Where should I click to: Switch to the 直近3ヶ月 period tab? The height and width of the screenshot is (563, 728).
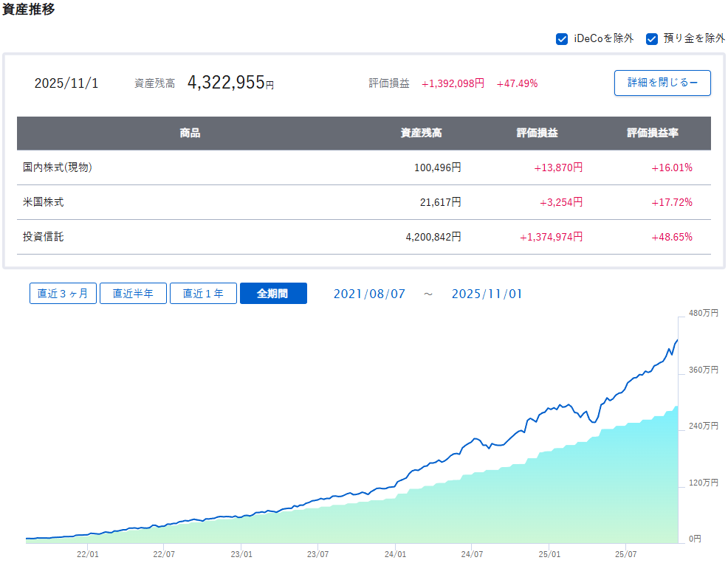click(63, 294)
